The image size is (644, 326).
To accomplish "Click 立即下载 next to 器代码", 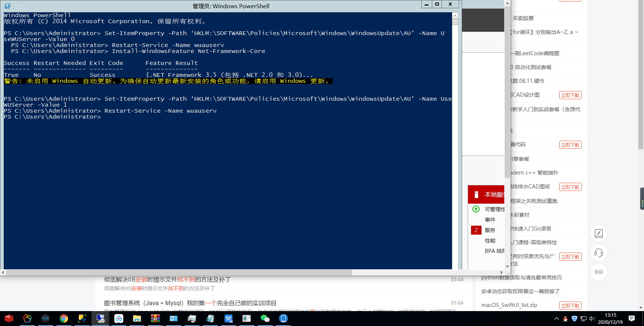I will tap(570, 145).
